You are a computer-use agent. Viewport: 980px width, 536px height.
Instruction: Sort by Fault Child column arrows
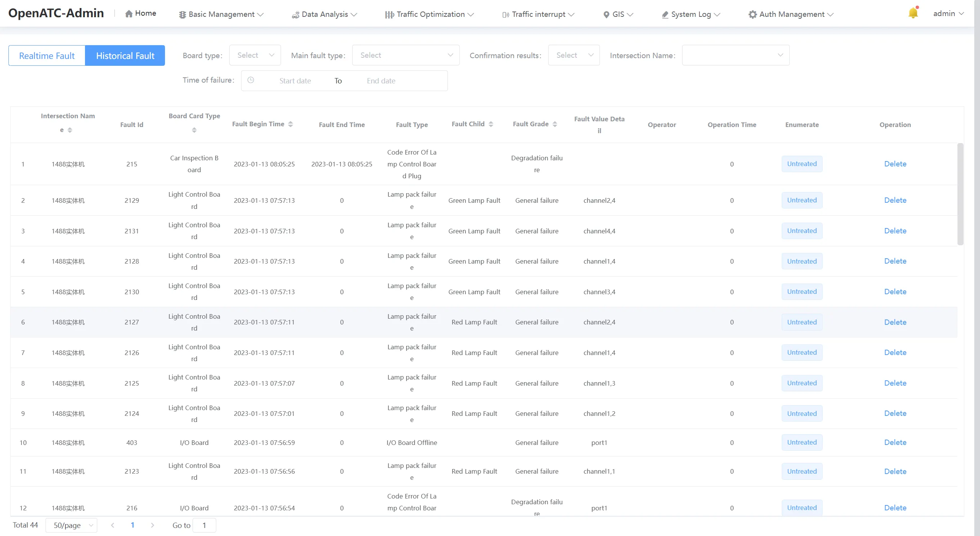[x=491, y=124]
